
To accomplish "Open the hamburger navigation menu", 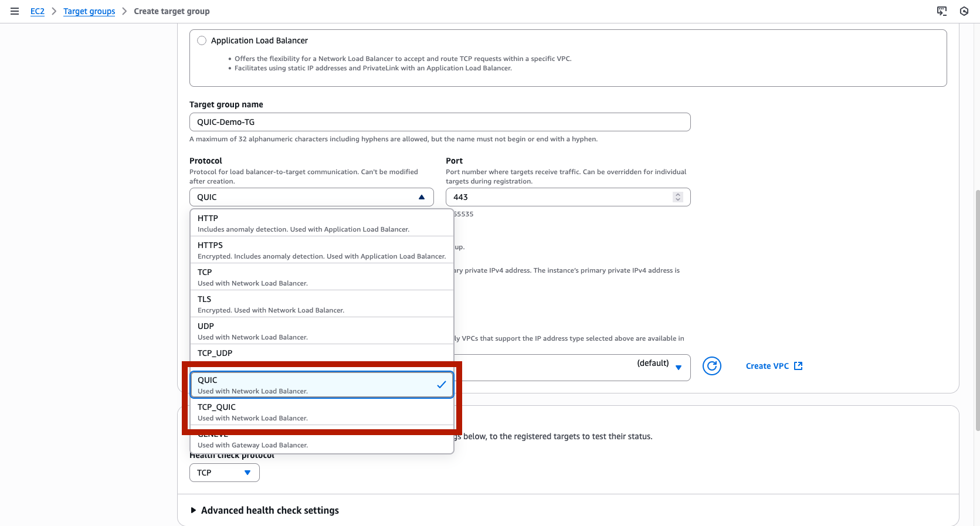I will click(x=15, y=11).
